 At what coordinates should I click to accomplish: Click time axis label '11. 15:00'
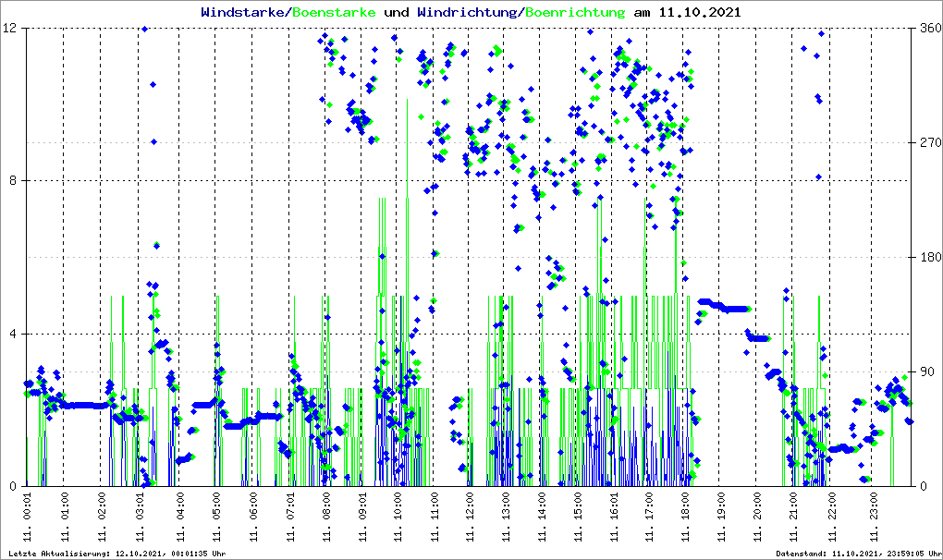click(x=577, y=517)
